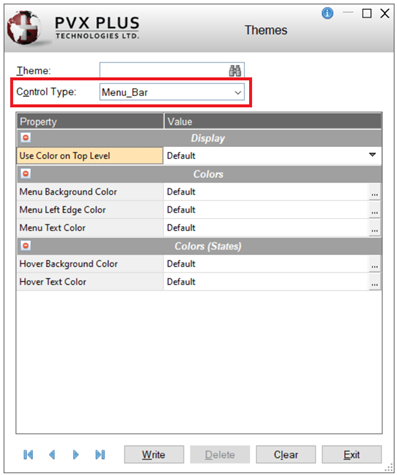Go to next record arrow

[x=76, y=454]
